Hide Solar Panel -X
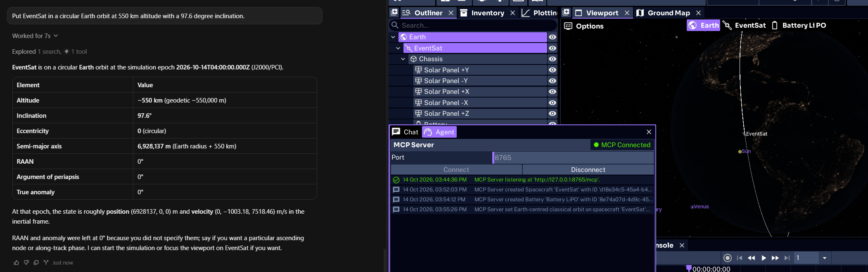The width and height of the screenshot is (868, 272). click(x=553, y=103)
